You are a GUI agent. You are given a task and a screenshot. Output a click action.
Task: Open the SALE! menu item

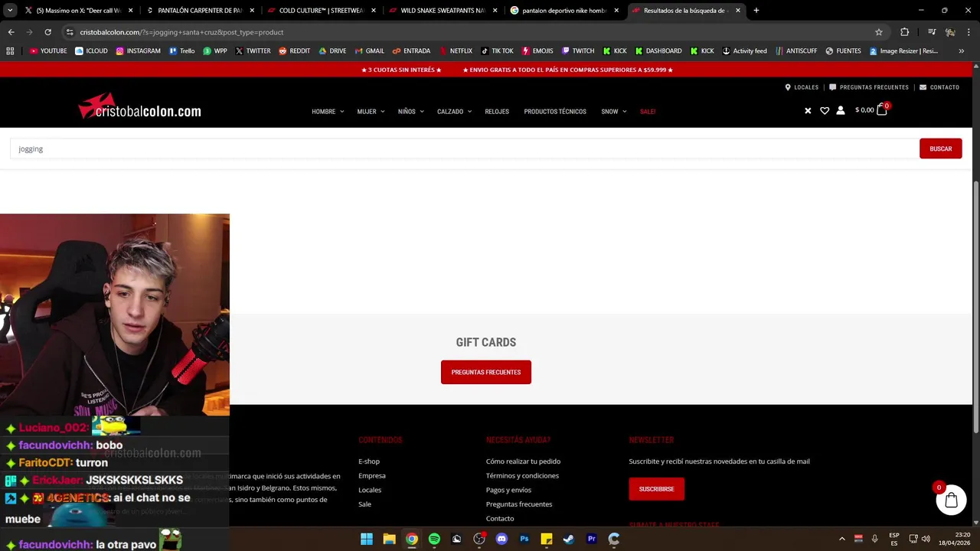click(x=648, y=112)
